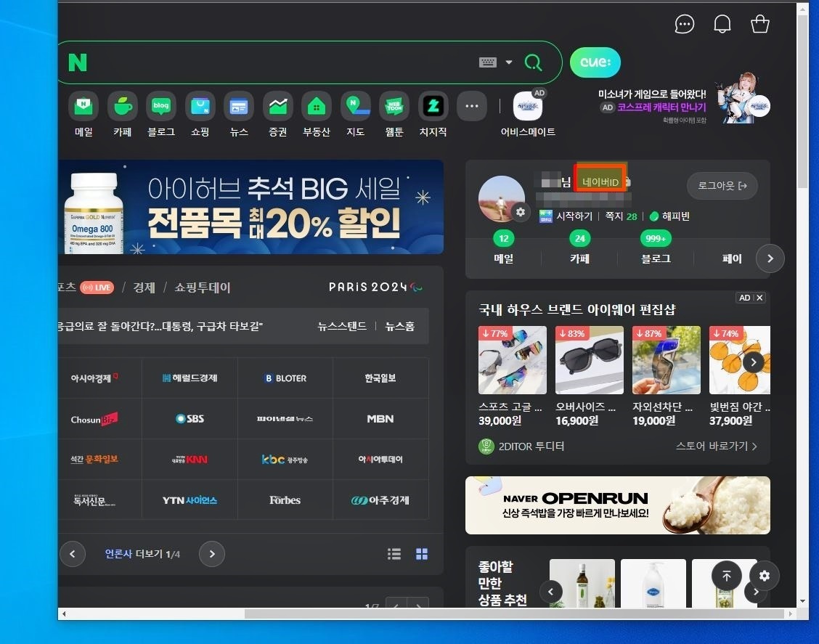Screen dimensions: 819x644
Task: Open the notifications bell icon
Action: point(722,24)
